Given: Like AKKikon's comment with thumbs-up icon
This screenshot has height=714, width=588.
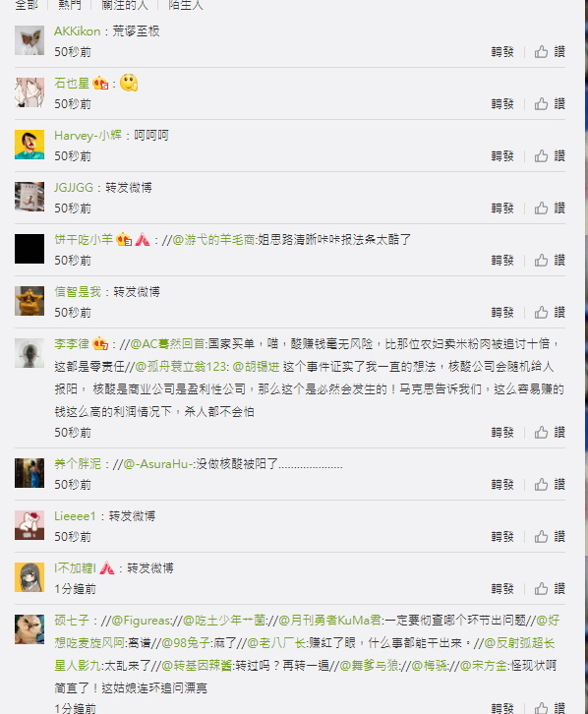Looking at the screenshot, I should pos(541,51).
